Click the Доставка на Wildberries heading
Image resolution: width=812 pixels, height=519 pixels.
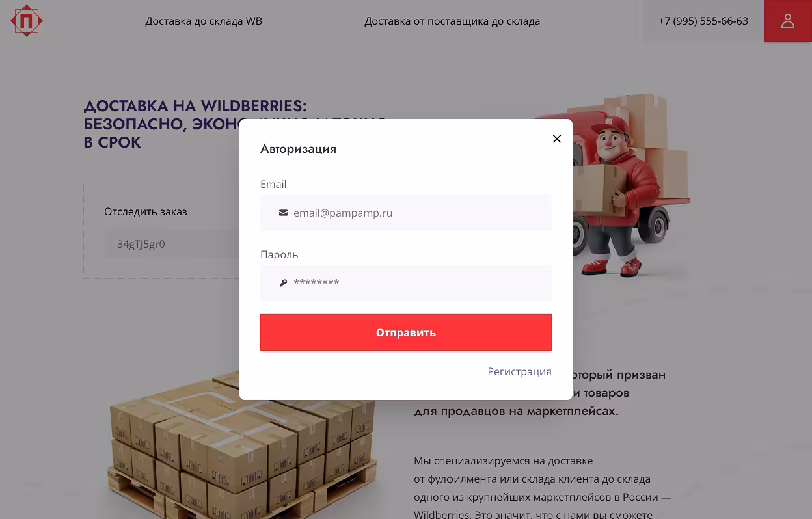(x=195, y=124)
